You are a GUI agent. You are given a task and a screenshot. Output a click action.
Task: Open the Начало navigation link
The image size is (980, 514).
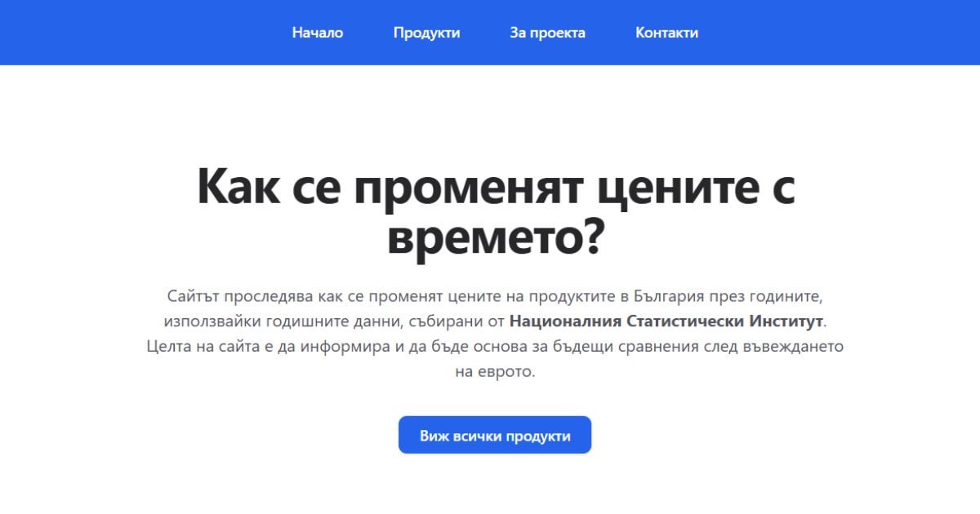point(318,33)
